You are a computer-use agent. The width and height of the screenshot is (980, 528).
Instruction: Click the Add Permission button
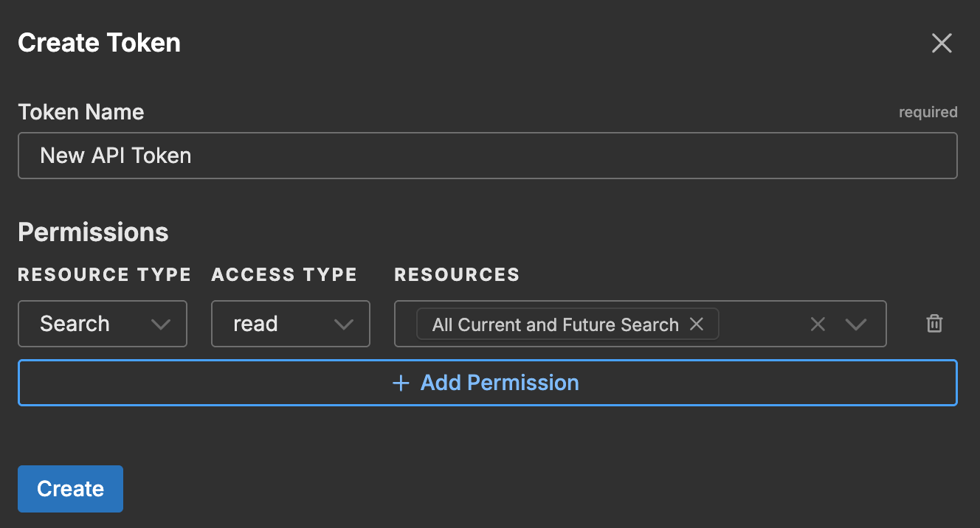click(487, 383)
